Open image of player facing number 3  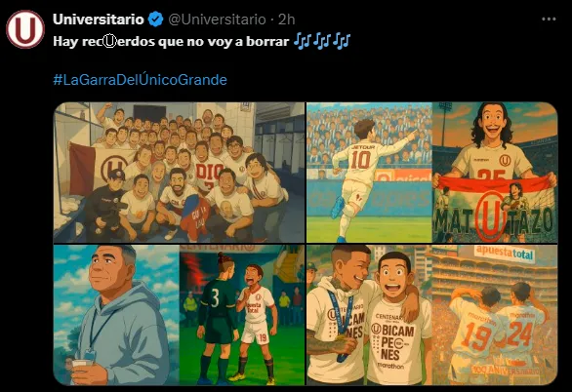(x=242, y=315)
